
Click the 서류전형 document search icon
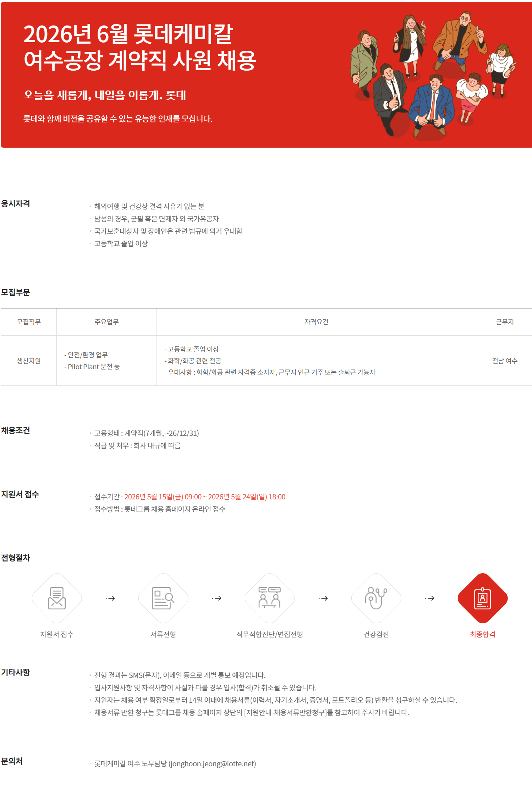[x=163, y=598]
